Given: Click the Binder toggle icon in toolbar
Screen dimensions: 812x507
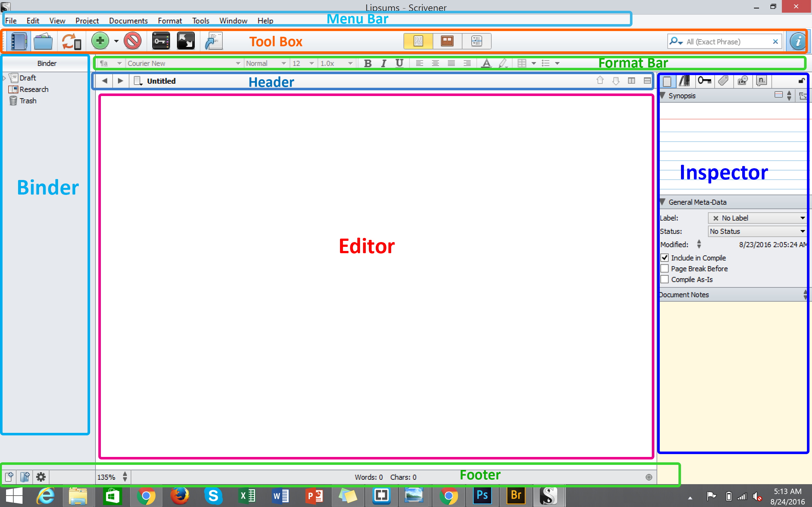Looking at the screenshot, I should [19, 42].
